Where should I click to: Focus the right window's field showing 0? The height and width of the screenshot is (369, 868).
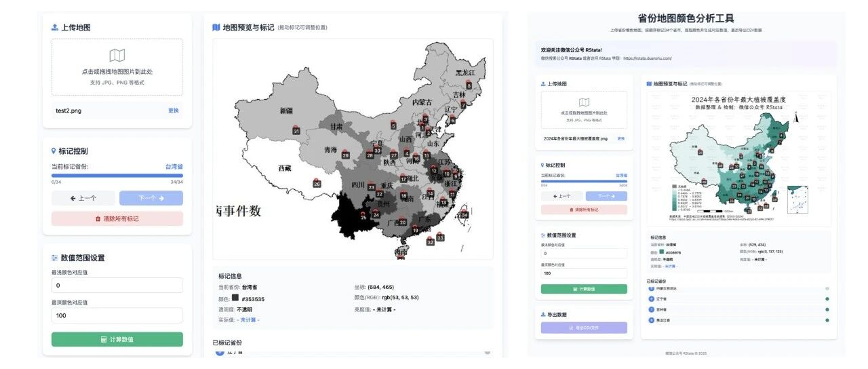(584, 253)
